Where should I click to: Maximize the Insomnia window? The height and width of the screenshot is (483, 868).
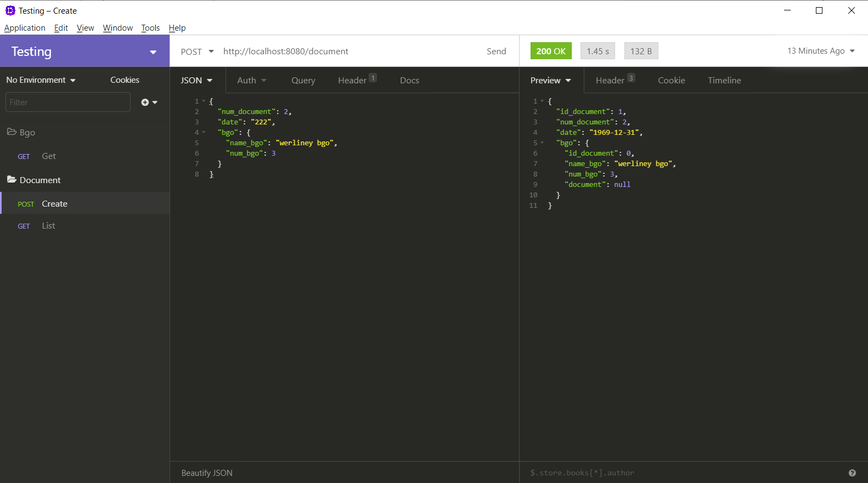[x=819, y=10]
